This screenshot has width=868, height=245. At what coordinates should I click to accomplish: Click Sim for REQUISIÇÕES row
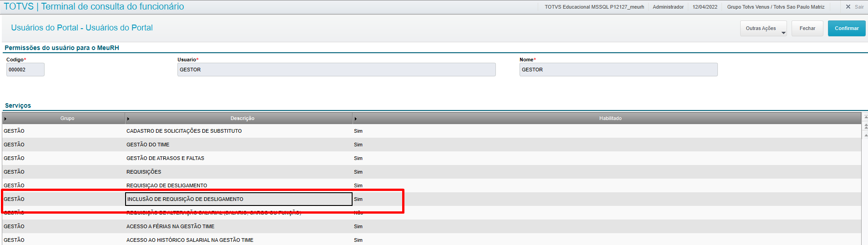pyautogui.click(x=358, y=172)
